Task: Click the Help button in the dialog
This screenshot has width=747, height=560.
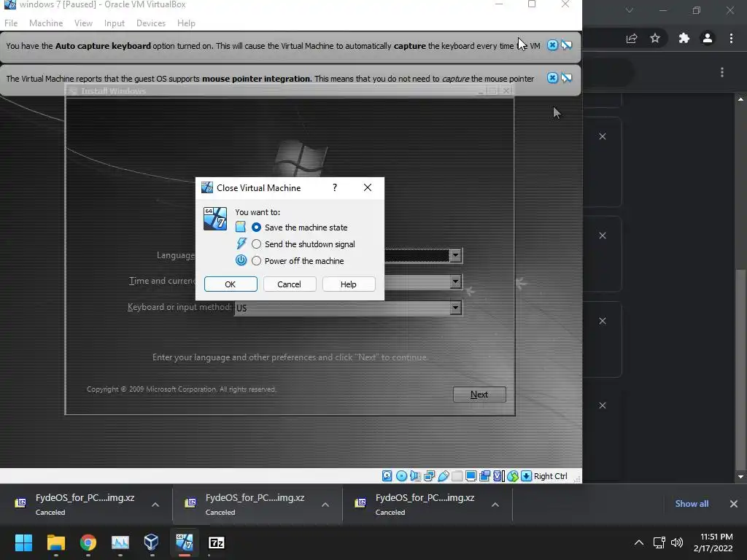Action: (349, 284)
